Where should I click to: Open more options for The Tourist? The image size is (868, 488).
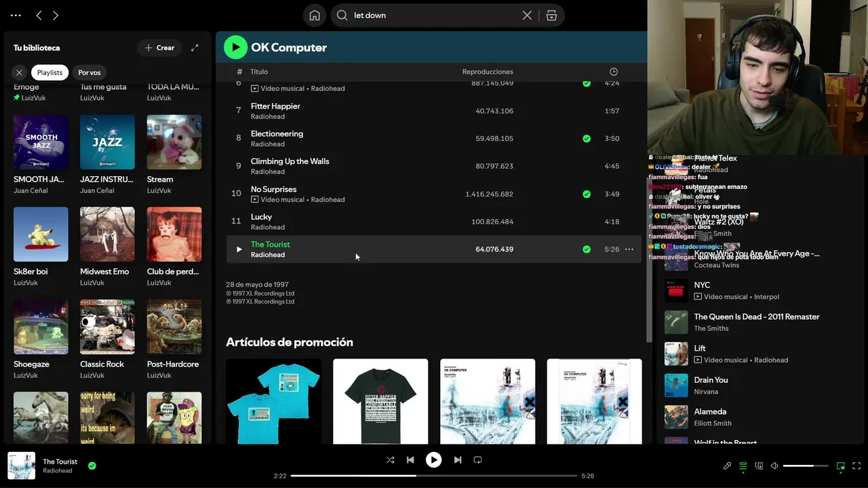[x=629, y=249]
